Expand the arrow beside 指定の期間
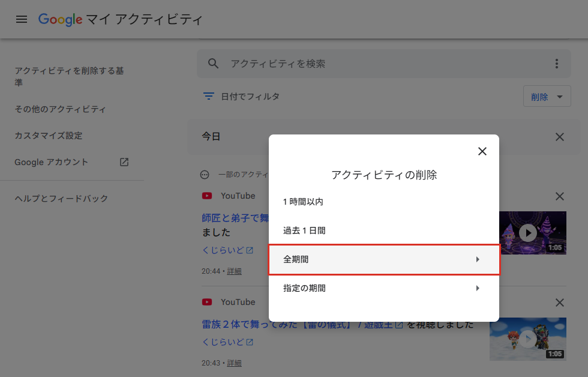588x377 pixels. [478, 289]
